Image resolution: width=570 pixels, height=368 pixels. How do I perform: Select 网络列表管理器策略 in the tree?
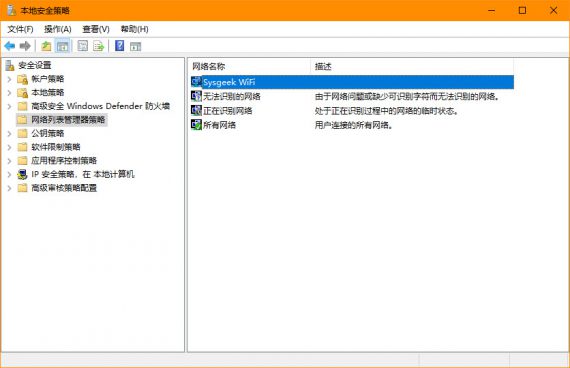pyautogui.click(x=68, y=120)
